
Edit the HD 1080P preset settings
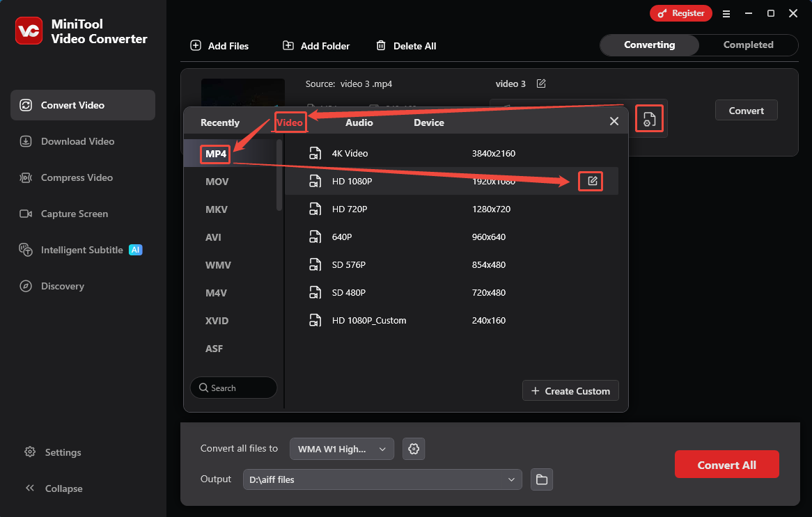click(x=590, y=181)
